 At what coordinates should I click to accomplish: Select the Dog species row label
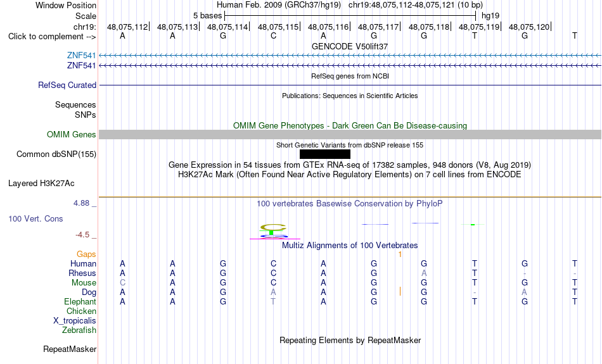point(89,292)
